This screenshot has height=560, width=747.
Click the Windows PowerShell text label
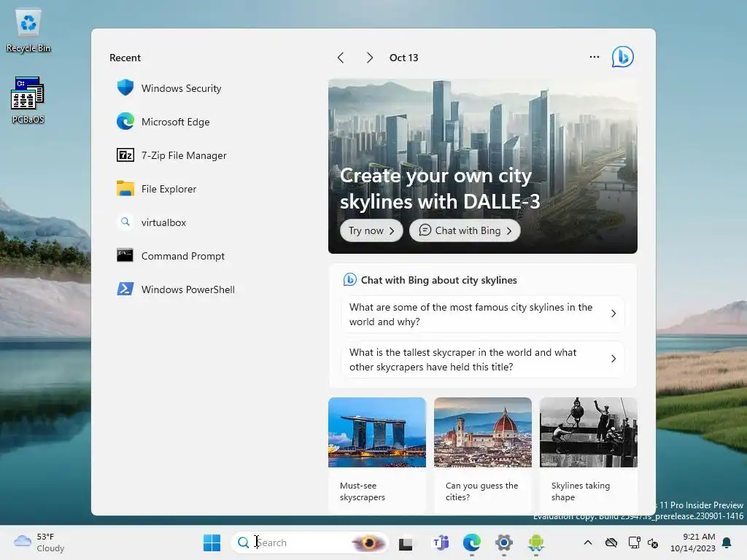[x=188, y=289]
